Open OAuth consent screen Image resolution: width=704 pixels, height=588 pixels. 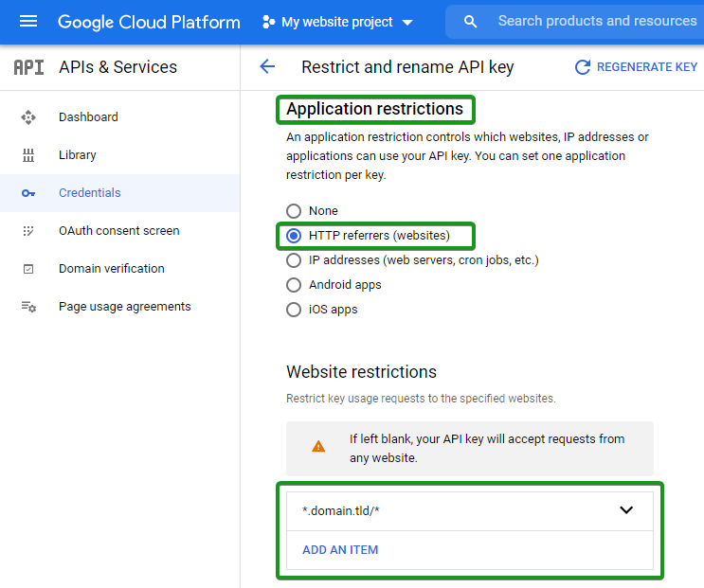pyautogui.click(x=119, y=230)
